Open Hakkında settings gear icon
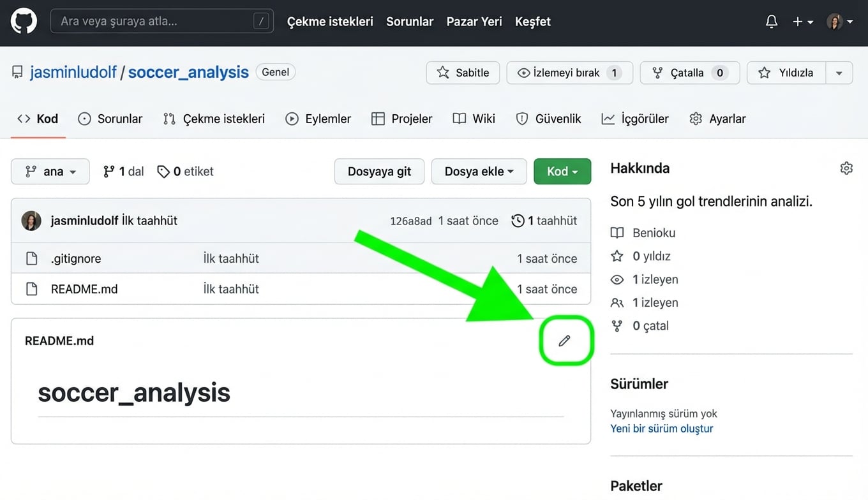 (x=846, y=168)
